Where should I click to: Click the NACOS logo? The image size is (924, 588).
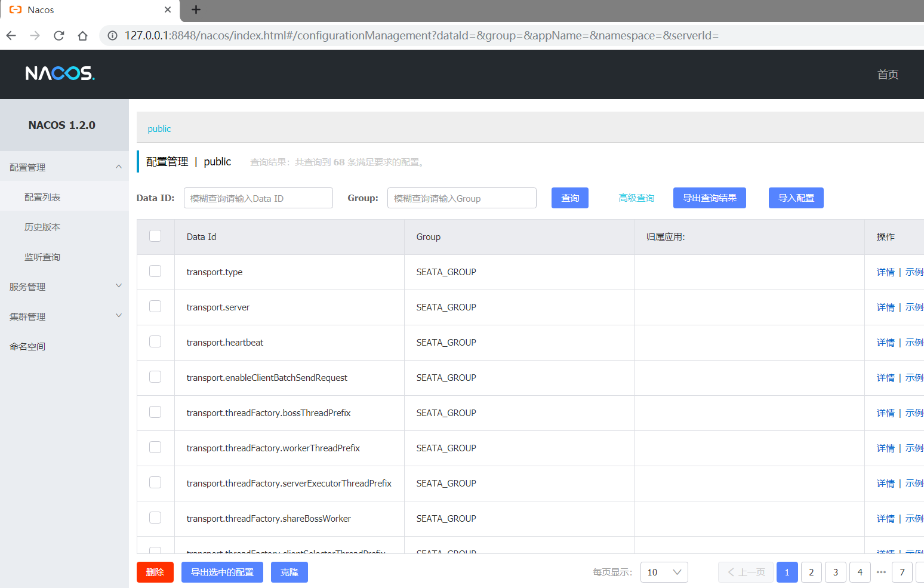pyautogui.click(x=60, y=73)
